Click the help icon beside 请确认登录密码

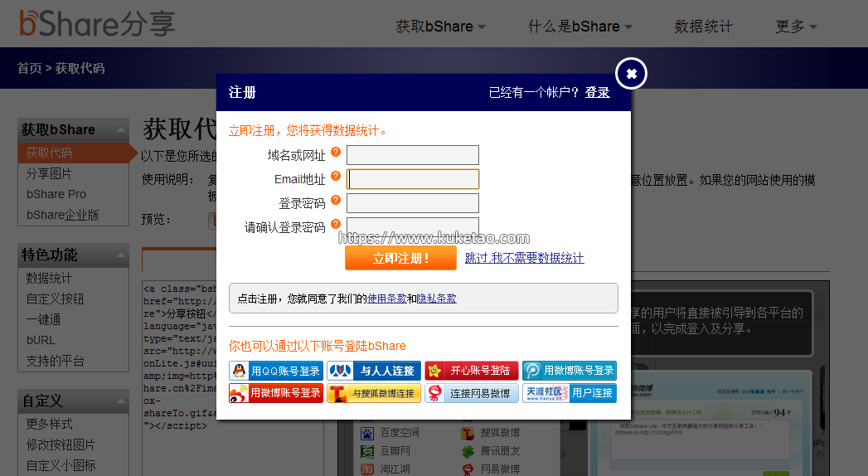tap(336, 224)
